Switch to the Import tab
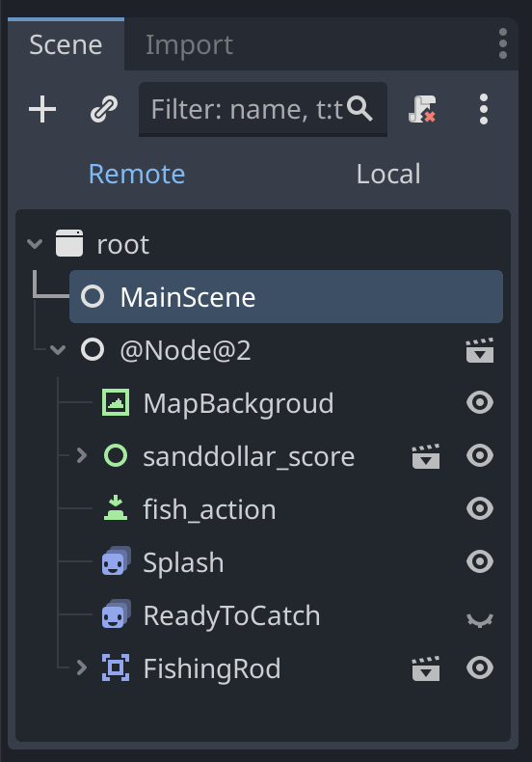This screenshot has width=532, height=762. [189, 44]
